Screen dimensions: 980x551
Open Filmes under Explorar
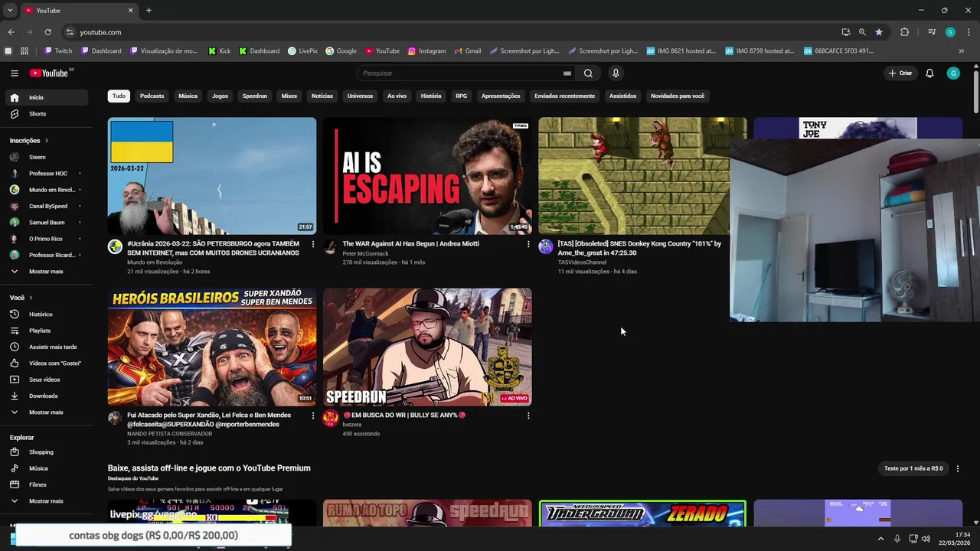point(47,484)
